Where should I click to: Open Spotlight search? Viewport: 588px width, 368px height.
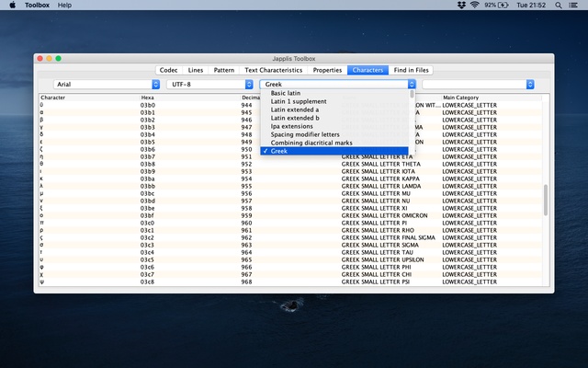[x=559, y=5]
